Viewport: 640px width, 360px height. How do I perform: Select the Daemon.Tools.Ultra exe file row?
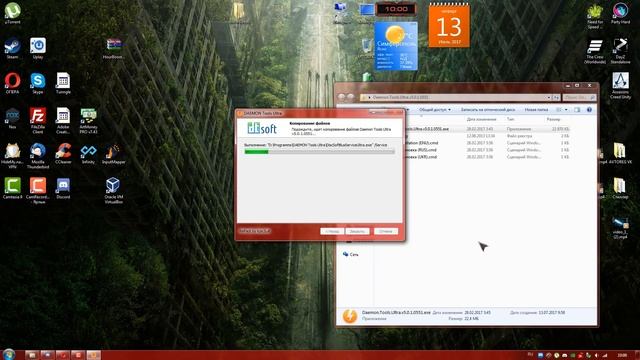[488, 129]
